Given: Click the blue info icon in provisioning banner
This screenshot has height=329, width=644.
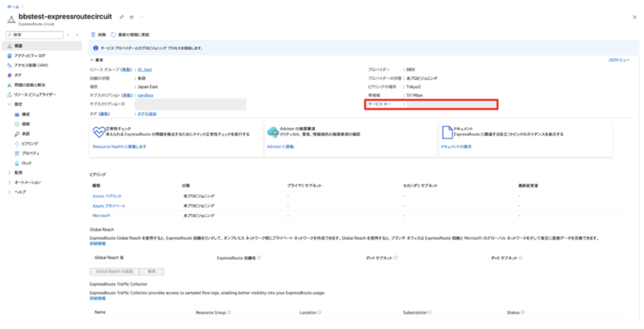Looking at the screenshot, I should pos(96,48).
